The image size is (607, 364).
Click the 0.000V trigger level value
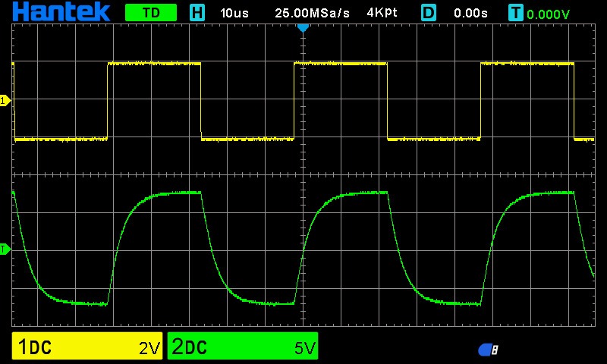pos(548,14)
